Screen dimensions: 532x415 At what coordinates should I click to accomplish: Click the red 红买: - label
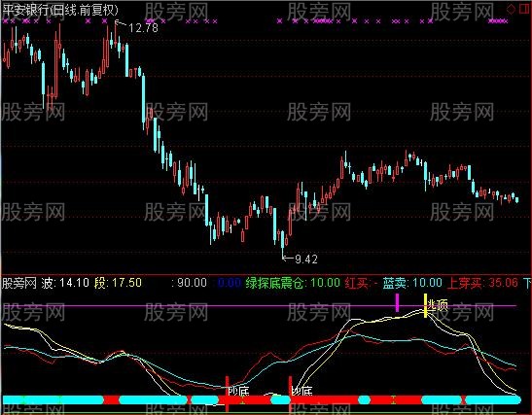coord(362,283)
